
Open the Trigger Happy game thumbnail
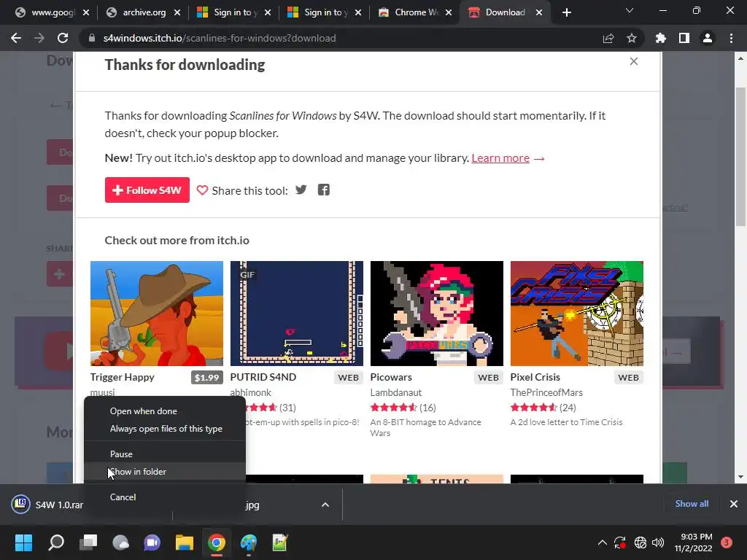(157, 314)
